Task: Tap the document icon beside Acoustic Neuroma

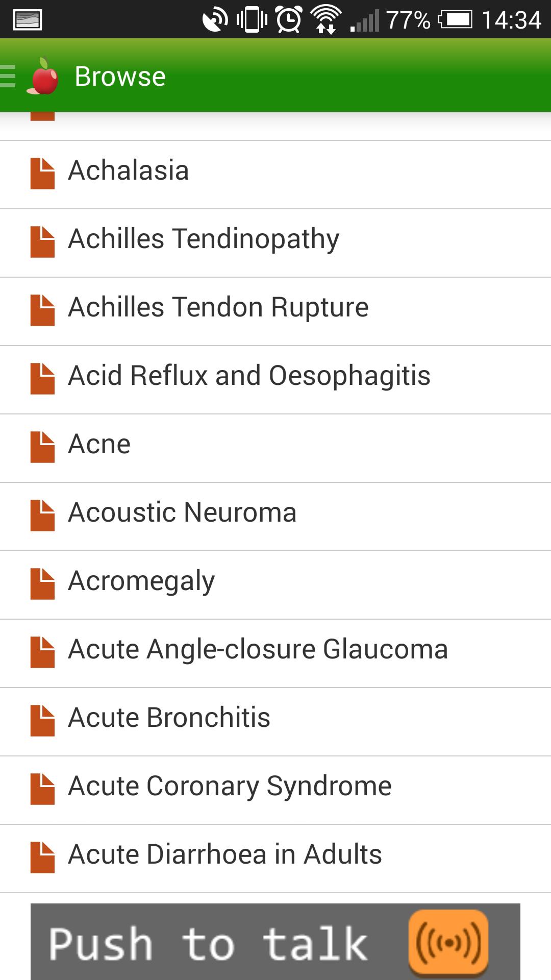Action: (x=42, y=516)
